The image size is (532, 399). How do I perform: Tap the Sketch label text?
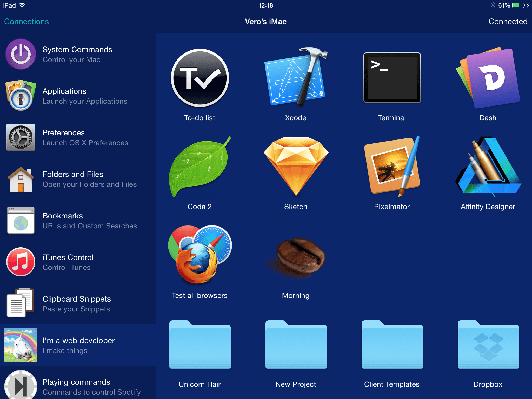pos(296,207)
